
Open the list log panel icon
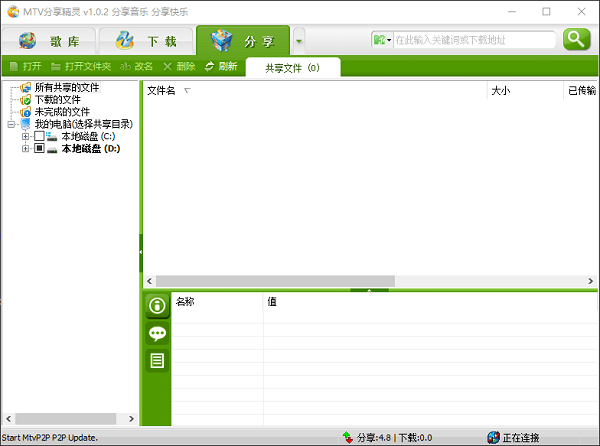pyautogui.click(x=157, y=361)
